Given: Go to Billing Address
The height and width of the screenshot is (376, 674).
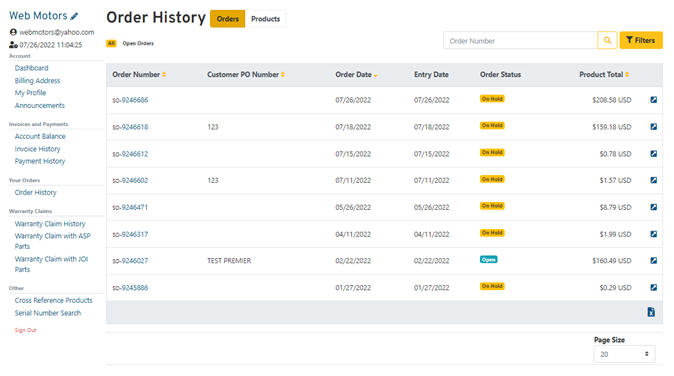Looking at the screenshot, I should (x=37, y=81).
